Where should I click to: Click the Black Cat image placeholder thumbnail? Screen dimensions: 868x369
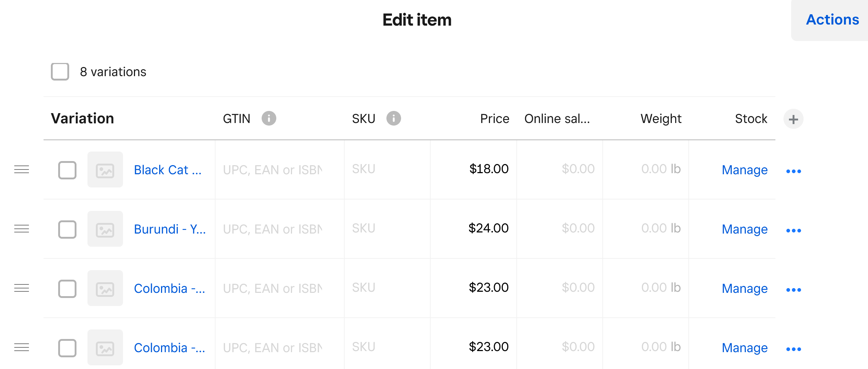[x=105, y=169]
